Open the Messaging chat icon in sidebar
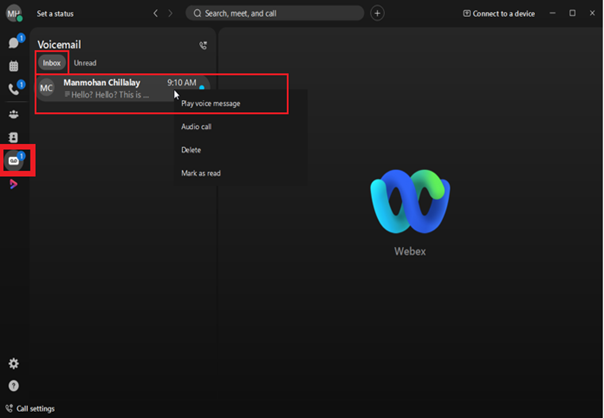 14,42
